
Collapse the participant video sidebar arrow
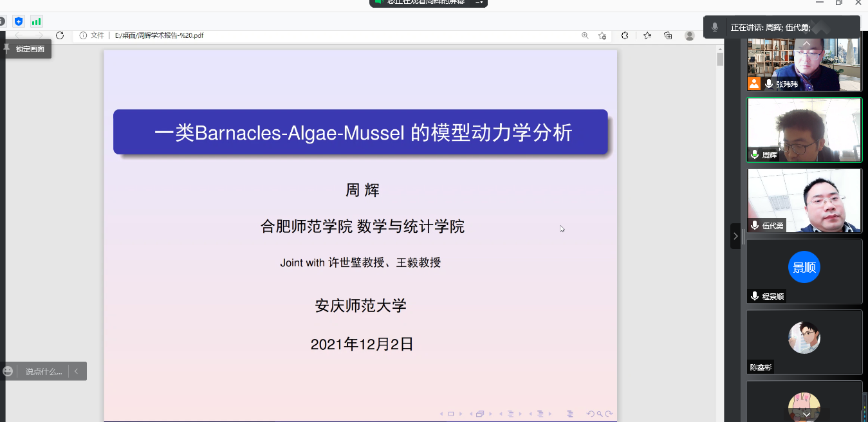[x=735, y=236]
